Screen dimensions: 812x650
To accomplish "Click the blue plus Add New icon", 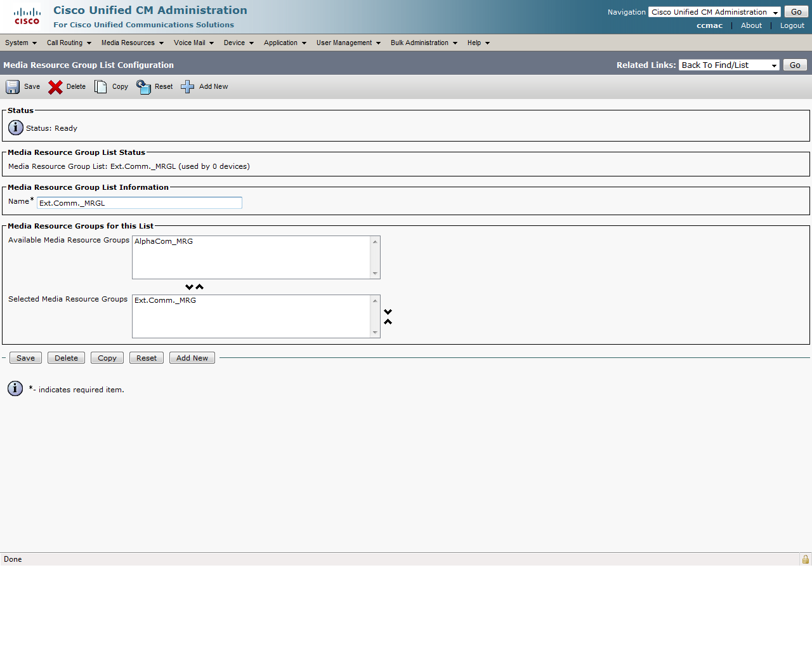I will click(x=188, y=87).
